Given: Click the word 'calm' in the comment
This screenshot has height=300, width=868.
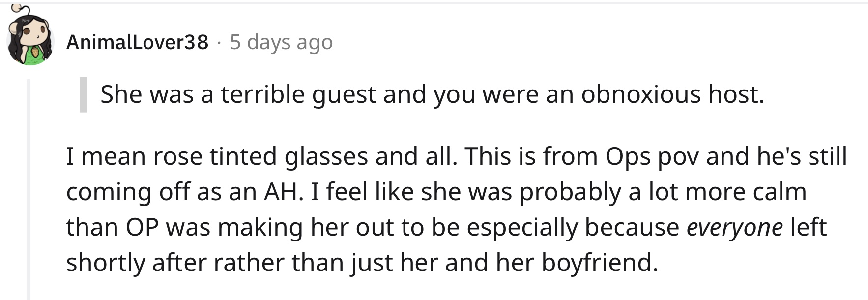Looking at the screenshot, I should 780,192.
